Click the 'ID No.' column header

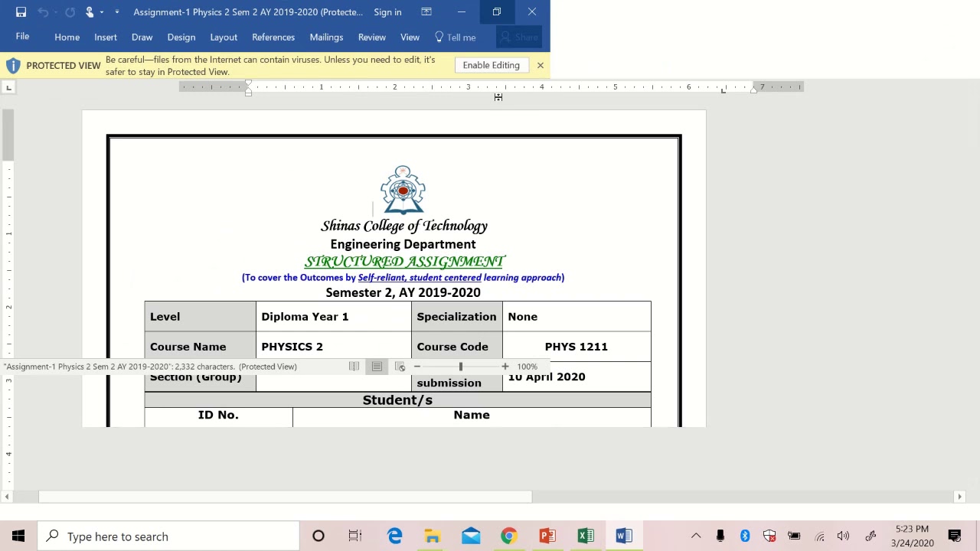(218, 415)
